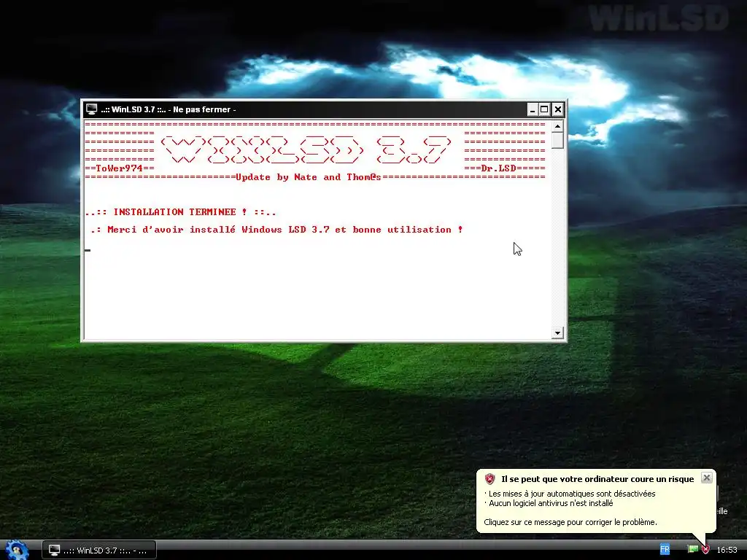Click the green network tray icon
Viewport: 747px width, 560px height.
(693, 550)
